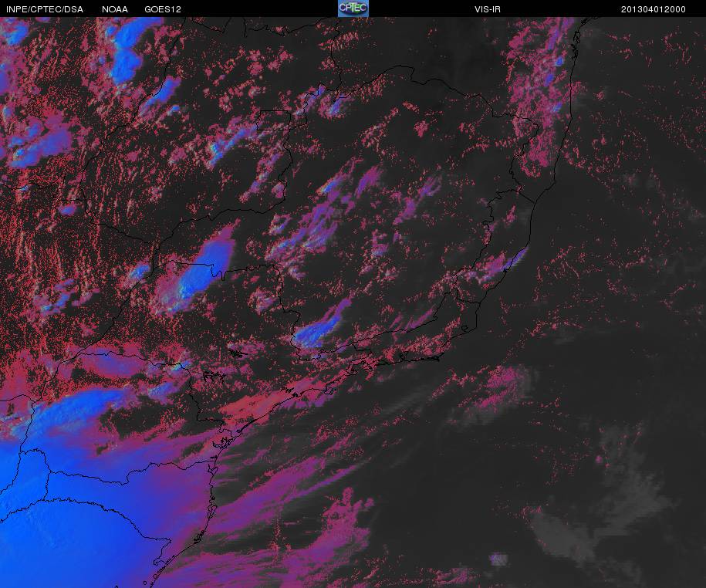This screenshot has height=588, width=706.
Task: Select the INPE/CPTEC/DSA header text
Action: [45, 9]
